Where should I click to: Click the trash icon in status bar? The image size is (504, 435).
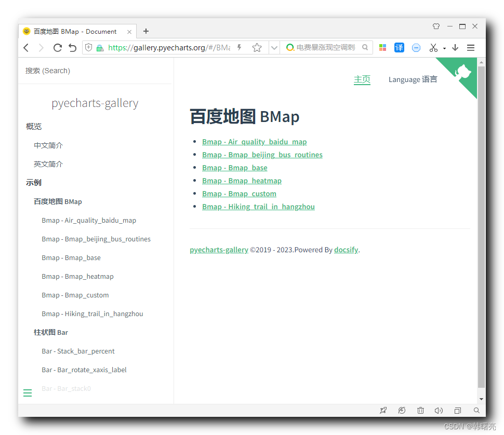(x=420, y=410)
